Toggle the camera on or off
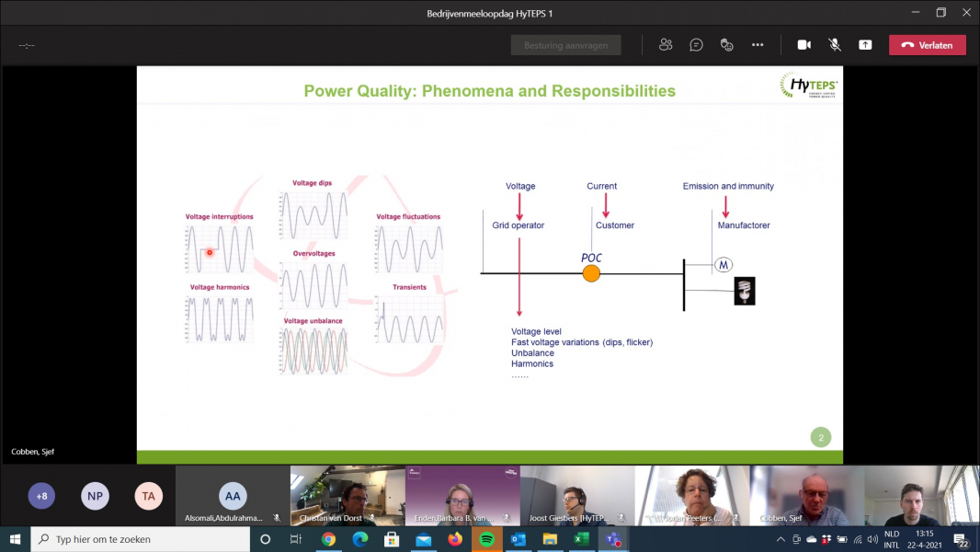Screen dimensions: 980x552 click(803, 45)
